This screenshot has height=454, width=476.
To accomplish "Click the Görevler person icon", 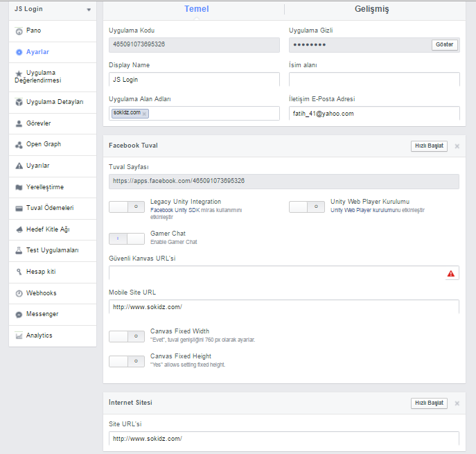I will tap(19, 123).
